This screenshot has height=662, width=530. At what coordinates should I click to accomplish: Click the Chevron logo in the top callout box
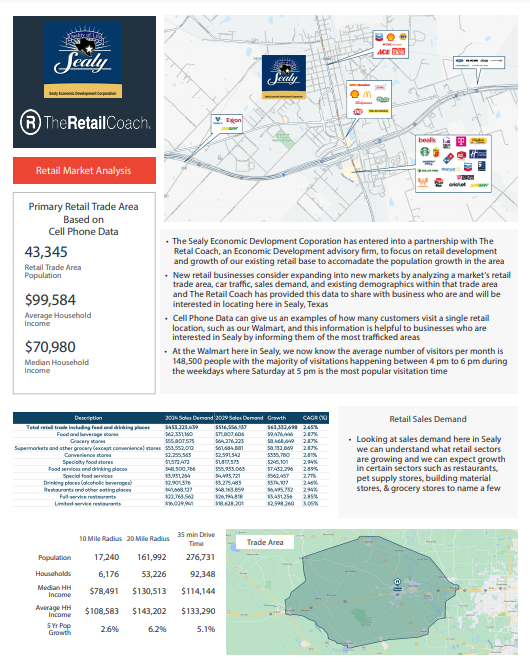[379, 37]
